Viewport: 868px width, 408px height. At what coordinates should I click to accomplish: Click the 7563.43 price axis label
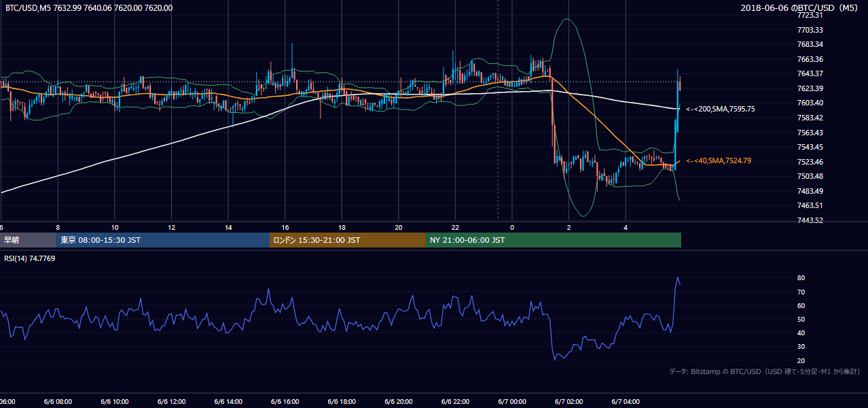pos(810,133)
